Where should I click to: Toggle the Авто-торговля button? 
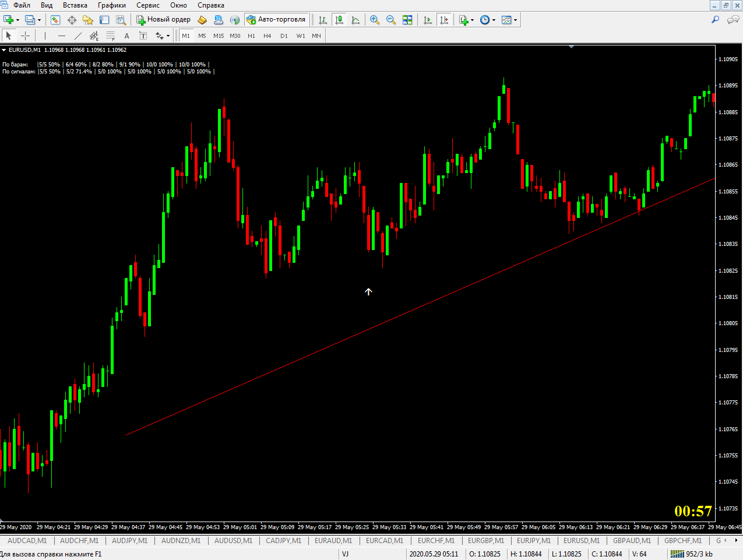coord(276,20)
